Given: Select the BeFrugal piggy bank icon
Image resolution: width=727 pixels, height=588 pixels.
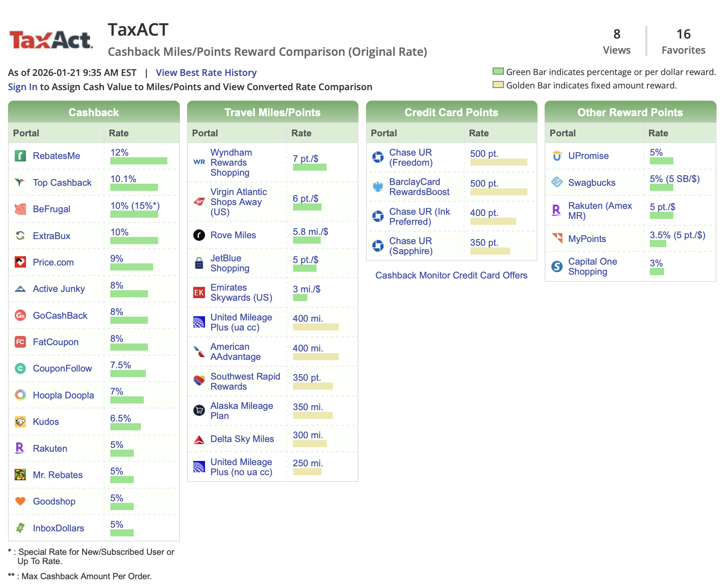Looking at the screenshot, I should click(x=20, y=209).
